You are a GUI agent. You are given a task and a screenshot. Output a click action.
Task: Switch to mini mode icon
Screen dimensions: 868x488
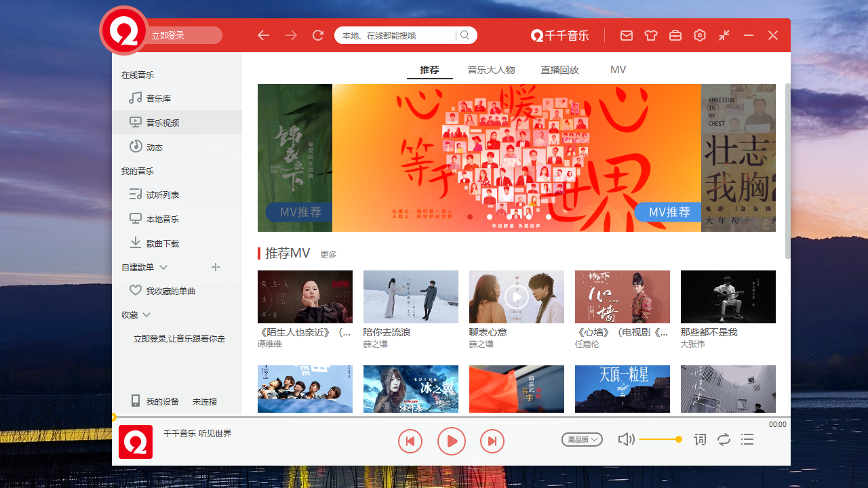pos(724,35)
